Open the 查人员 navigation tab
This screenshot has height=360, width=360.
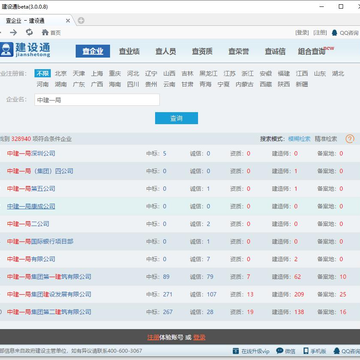coord(166,51)
